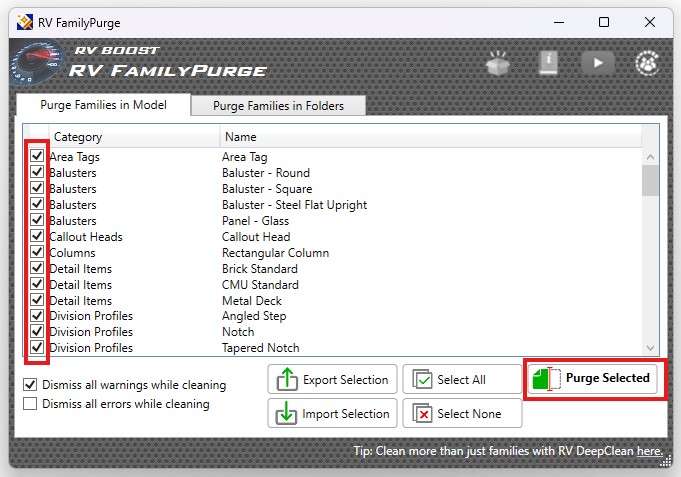Viewport: 681px width, 477px height.
Task: Uncheck the Rectangular Column checkbox
Action: click(37, 253)
